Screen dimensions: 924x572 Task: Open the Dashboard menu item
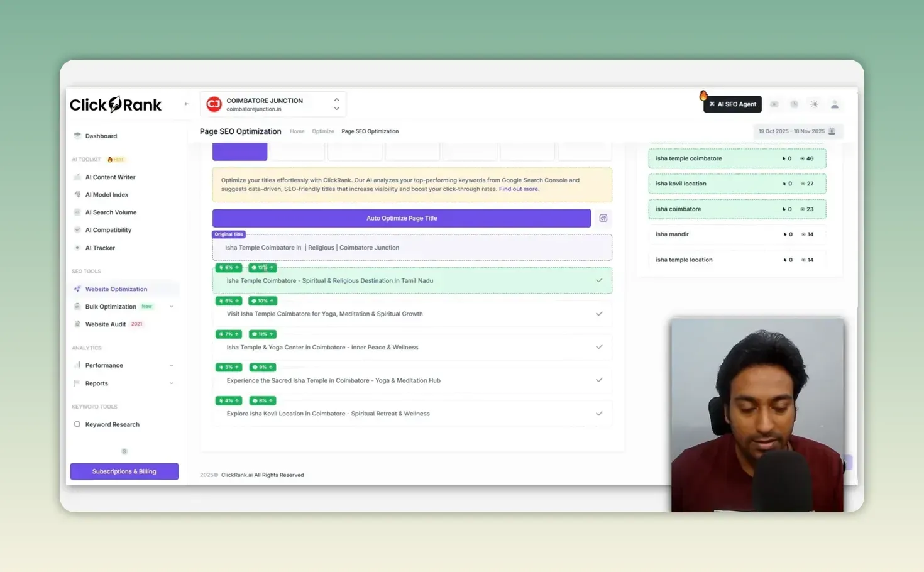pyautogui.click(x=101, y=136)
